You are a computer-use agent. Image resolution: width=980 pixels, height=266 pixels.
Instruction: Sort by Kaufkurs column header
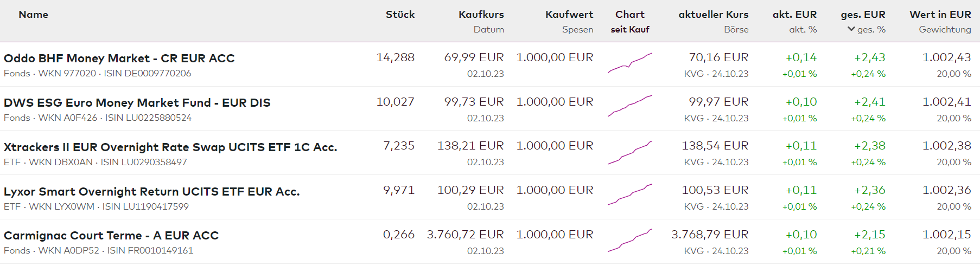tap(481, 15)
